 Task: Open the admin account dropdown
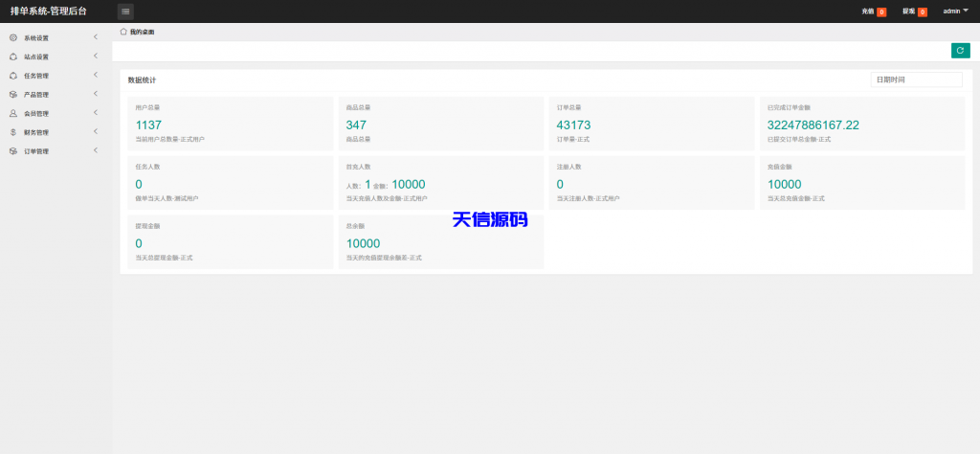click(955, 11)
